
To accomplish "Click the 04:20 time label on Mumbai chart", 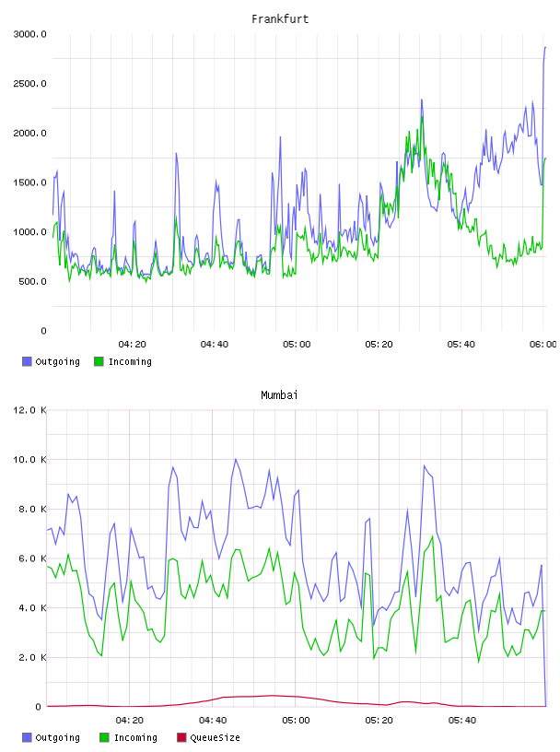I will point(130,721).
